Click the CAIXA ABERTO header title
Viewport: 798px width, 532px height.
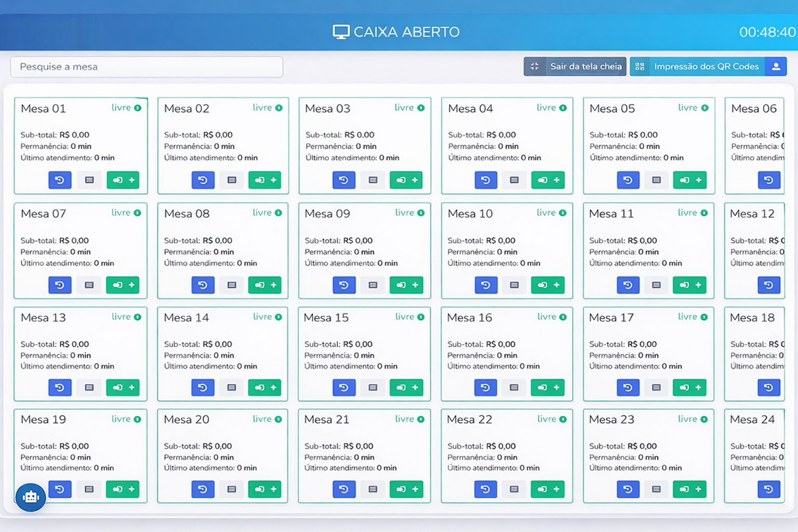[396, 32]
